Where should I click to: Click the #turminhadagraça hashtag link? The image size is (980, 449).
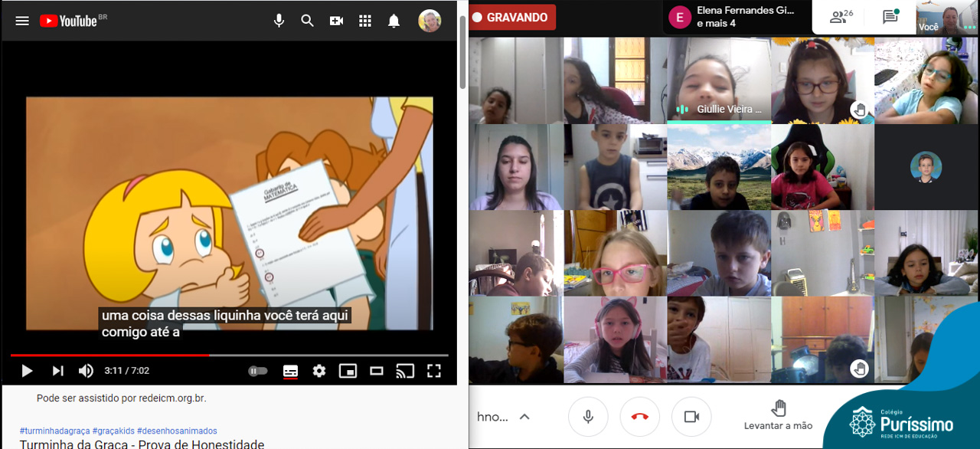pos(54,431)
